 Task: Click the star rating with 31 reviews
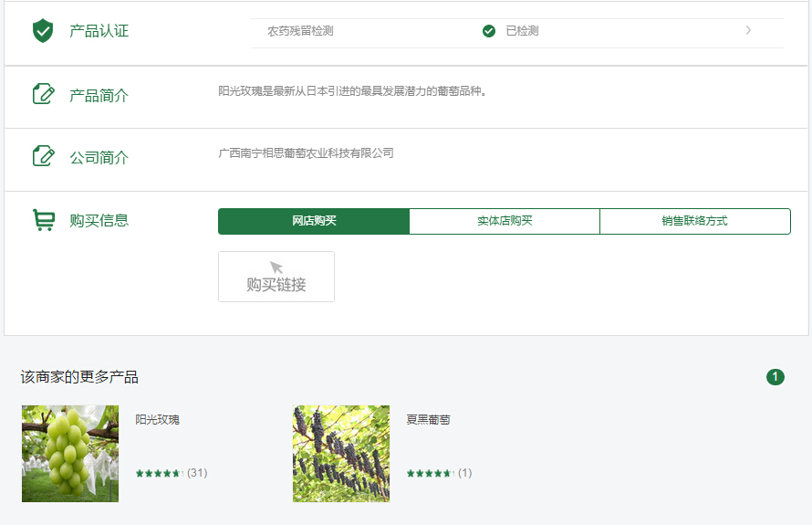pyautogui.click(x=172, y=473)
